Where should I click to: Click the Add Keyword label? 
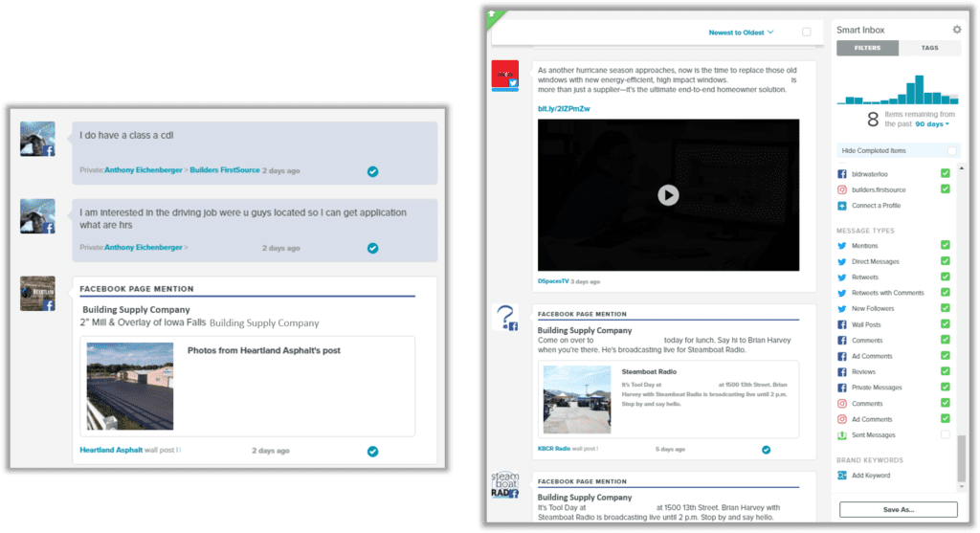(871, 476)
